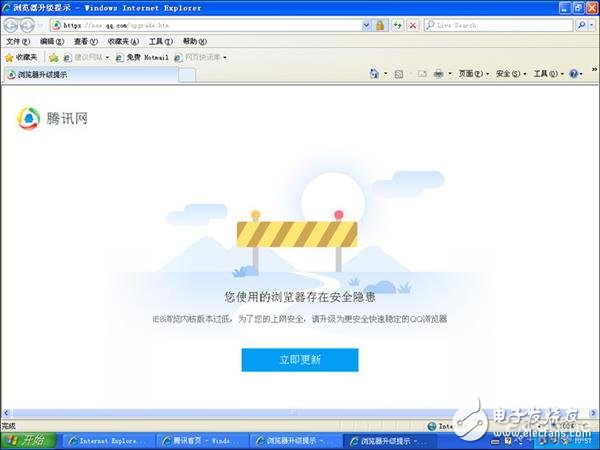
Task: Open the 工具(O) command bar dropdown
Action: click(x=547, y=74)
